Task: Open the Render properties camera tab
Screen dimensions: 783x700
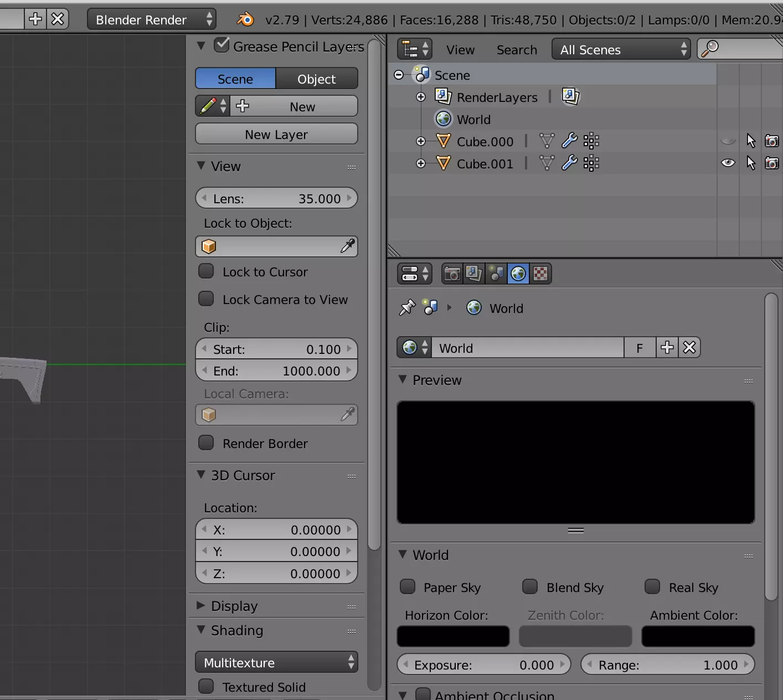Action: [x=452, y=274]
